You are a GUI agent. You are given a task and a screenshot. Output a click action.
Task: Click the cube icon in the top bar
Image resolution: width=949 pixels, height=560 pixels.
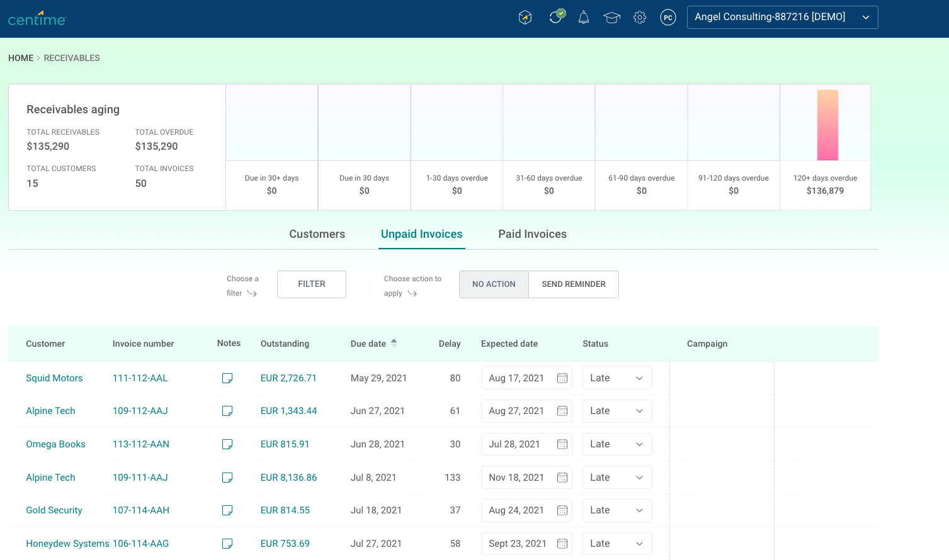(525, 18)
